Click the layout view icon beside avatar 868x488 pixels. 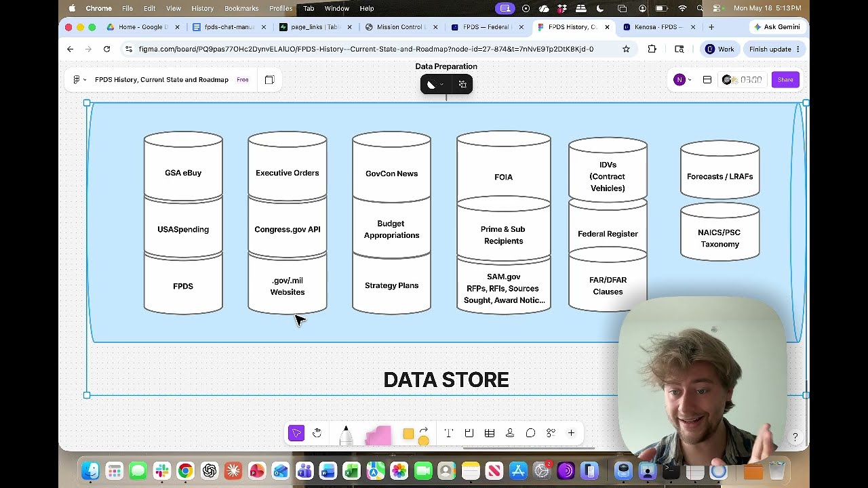(x=707, y=80)
